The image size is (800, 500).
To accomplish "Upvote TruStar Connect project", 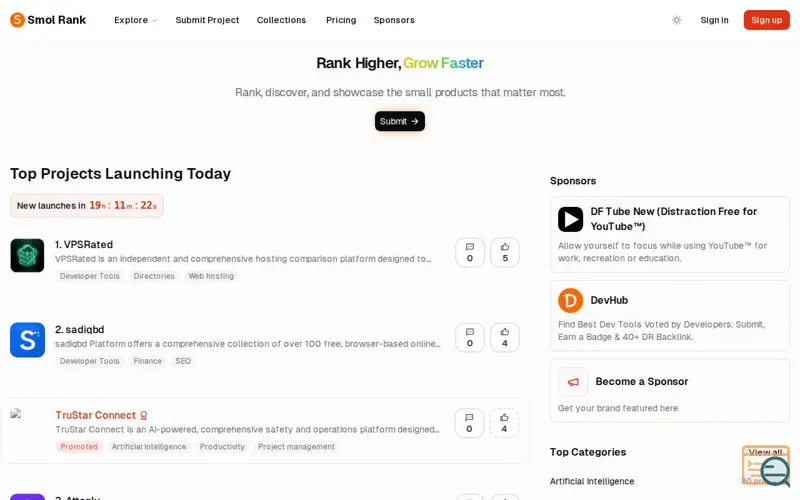I will (x=504, y=423).
